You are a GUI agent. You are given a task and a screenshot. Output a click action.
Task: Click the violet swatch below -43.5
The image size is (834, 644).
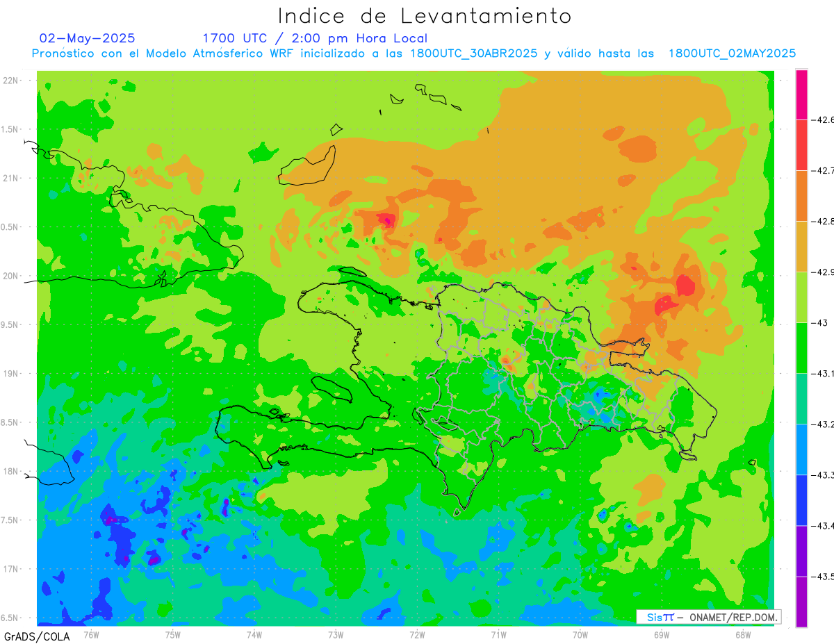(x=801, y=601)
